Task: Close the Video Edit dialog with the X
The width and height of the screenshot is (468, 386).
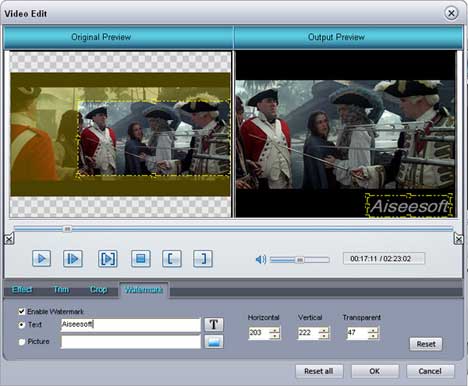Action: coord(451,13)
